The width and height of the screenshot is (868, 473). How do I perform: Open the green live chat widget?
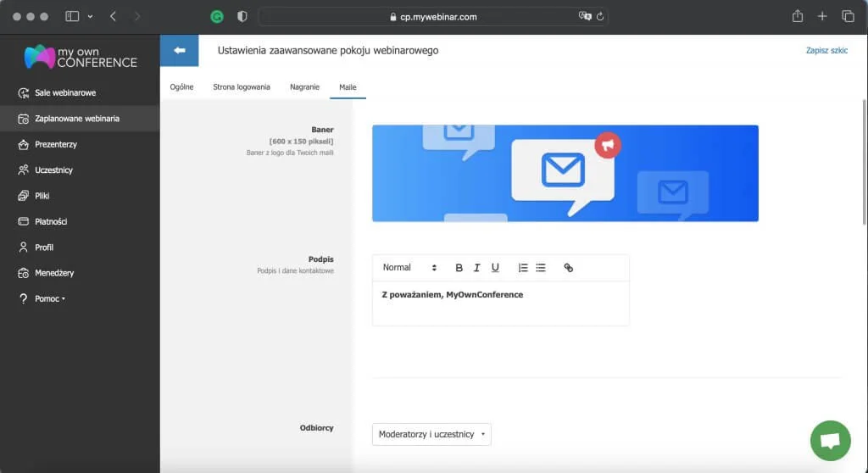(830, 440)
